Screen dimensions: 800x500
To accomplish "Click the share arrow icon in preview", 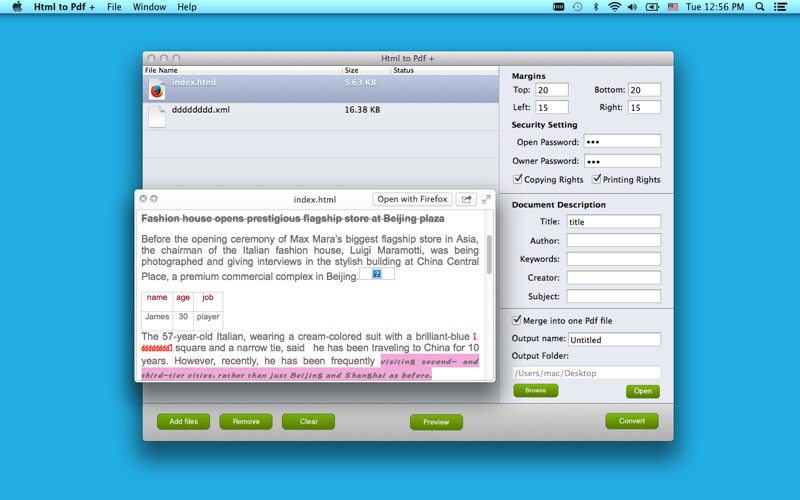I will [x=466, y=199].
